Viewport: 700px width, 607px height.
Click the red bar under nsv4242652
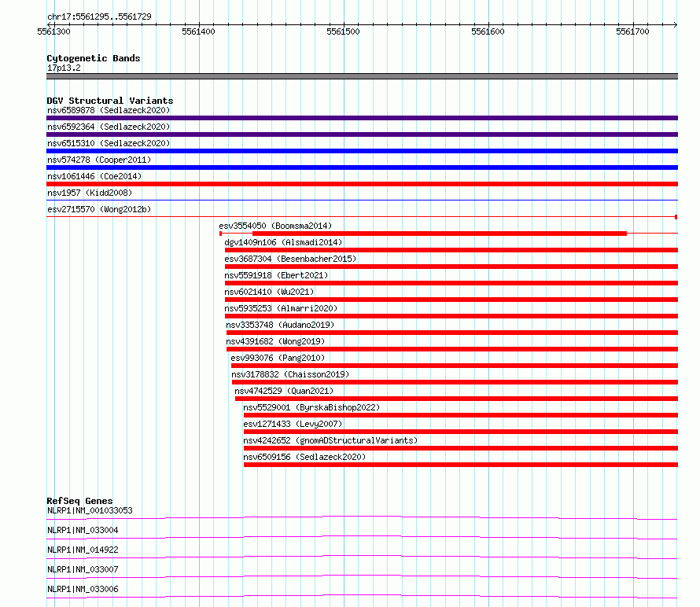(x=461, y=448)
